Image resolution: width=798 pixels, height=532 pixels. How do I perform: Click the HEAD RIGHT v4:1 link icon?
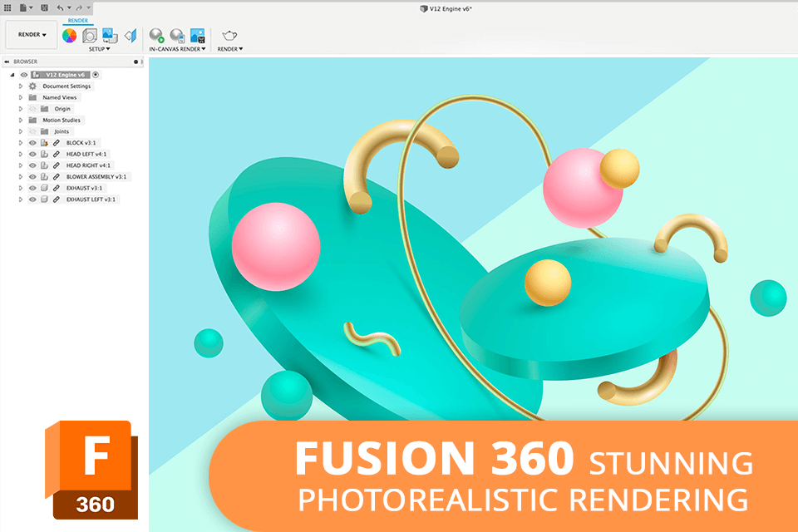point(57,165)
